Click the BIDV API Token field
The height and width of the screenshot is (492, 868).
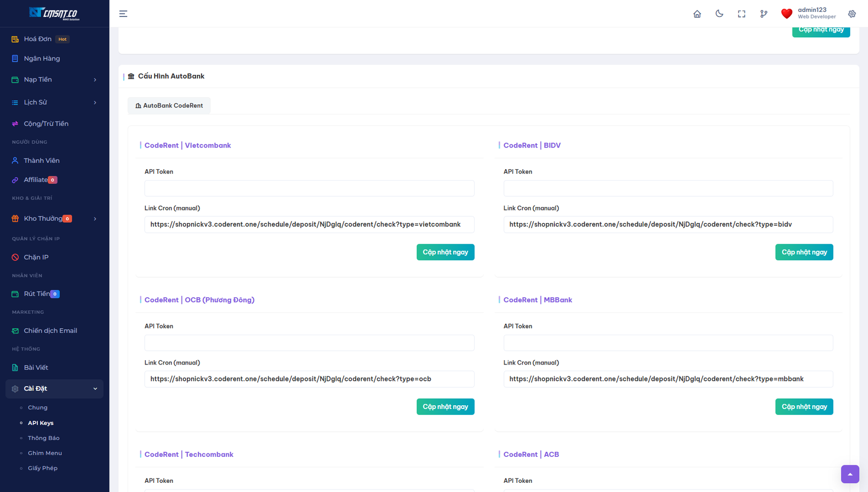[x=668, y=188]
